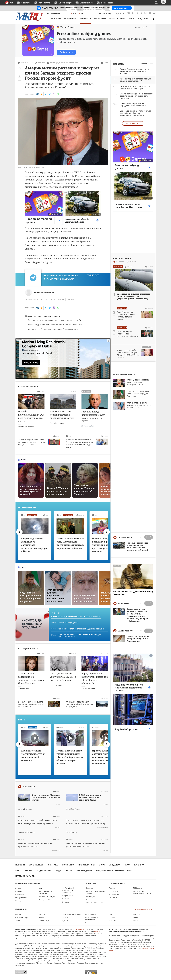Click arrow on Buy 16.000 proxies ad

pyautogui.click(x=149, y=729)
